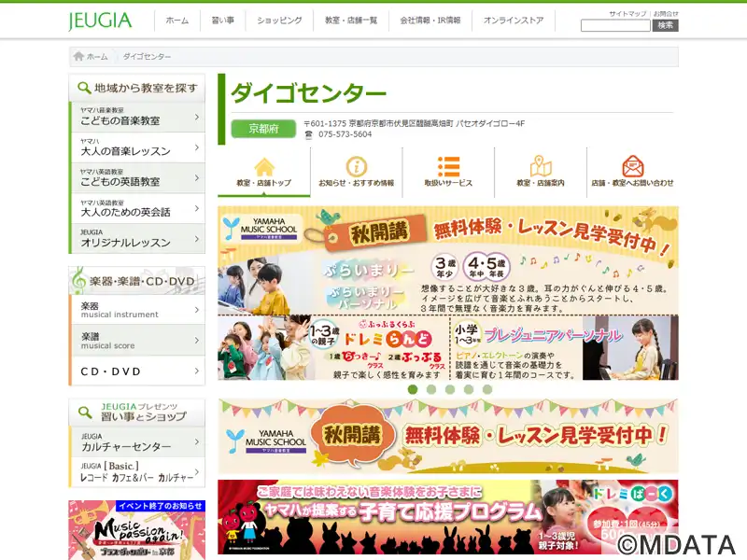Click the info icon above お知らせ・おすすめ情報

[357, 167]
